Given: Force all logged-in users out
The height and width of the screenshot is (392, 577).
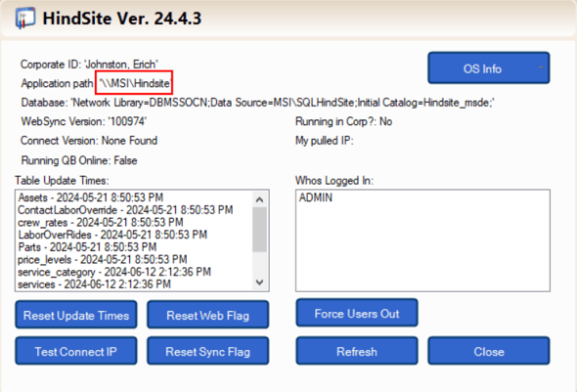Looking at the screenshot, I should [357, 313].
